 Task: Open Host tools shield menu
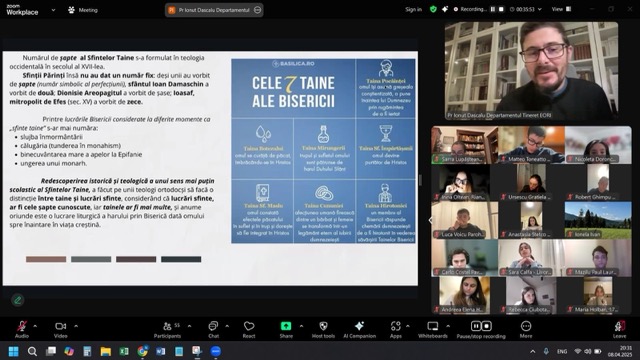click(323, 329)
